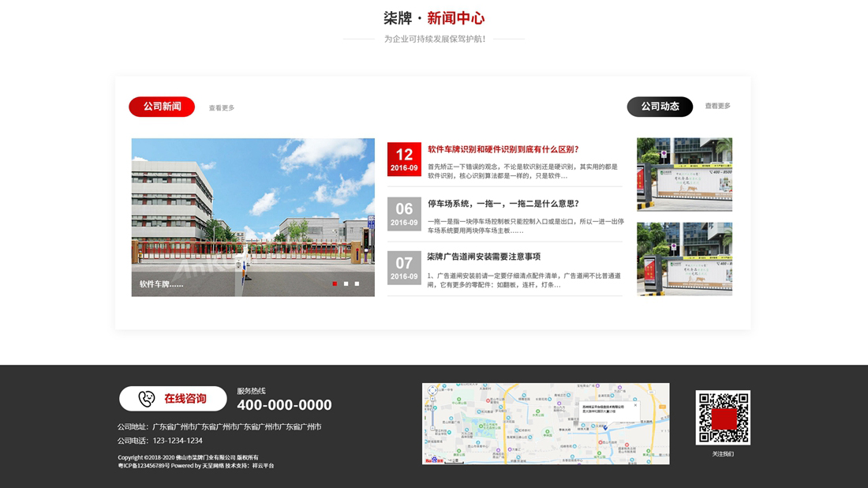Open the first 公司动态 thumbnail image
Screen dimensions: 868x488
684,175
